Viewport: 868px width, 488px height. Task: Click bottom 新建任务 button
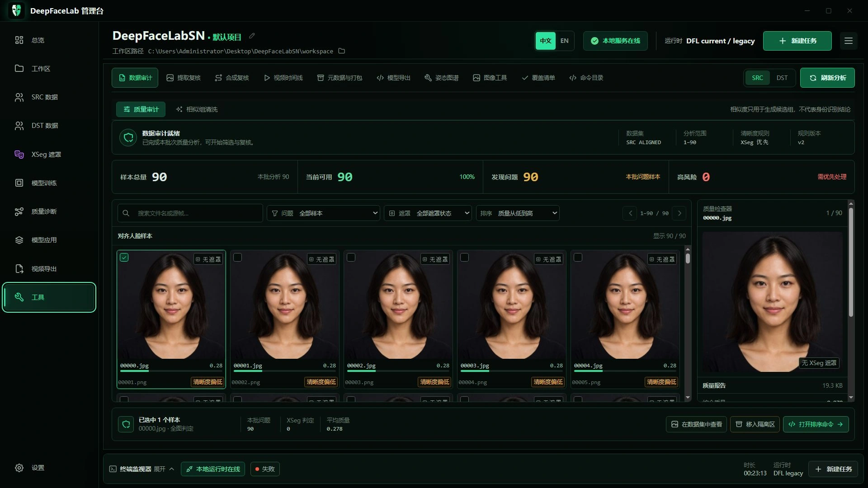833,469
